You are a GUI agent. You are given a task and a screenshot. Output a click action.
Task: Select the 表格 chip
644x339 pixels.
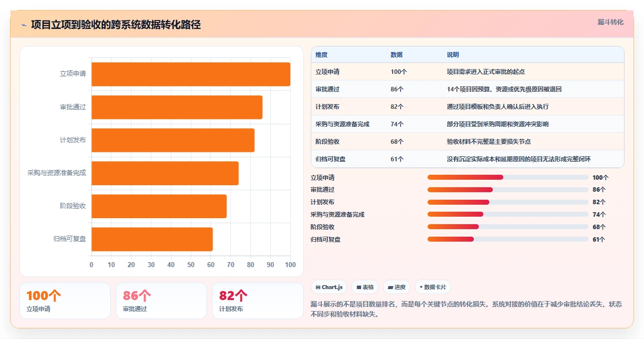[365, 287]
